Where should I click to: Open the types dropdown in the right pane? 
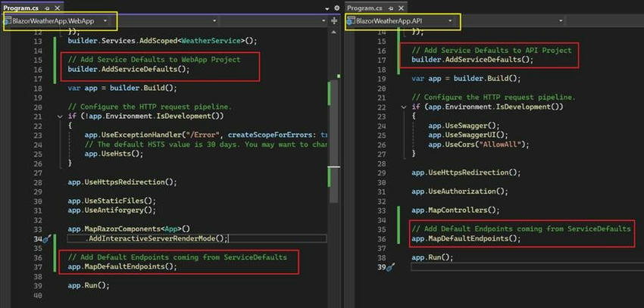pyautogui.click(x=512, y=20)
